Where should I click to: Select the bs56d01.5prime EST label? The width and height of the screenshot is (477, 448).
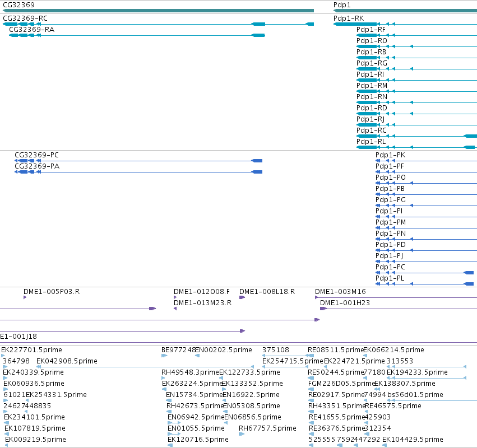(415, 395)
